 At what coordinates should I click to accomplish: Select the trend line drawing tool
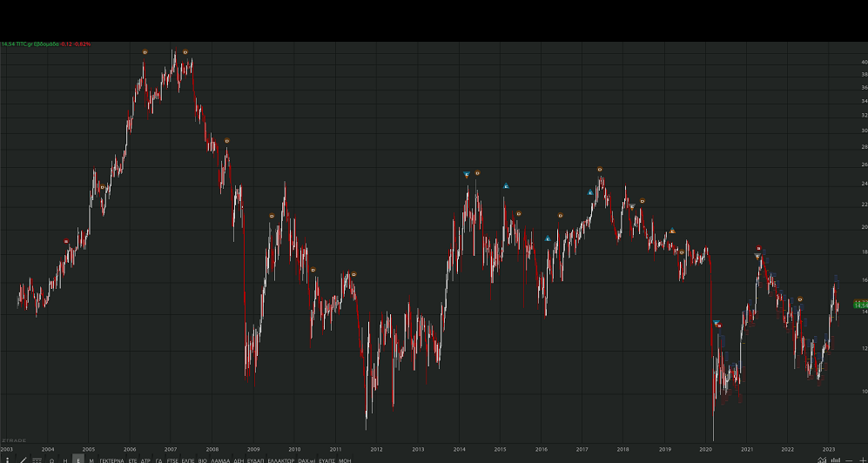tap(23, 460)
